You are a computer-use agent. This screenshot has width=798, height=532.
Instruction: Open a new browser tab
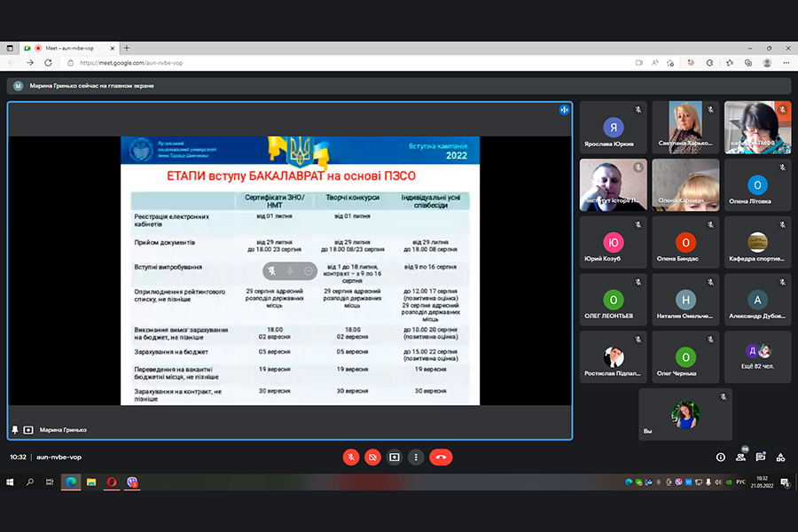coord(127,49)
